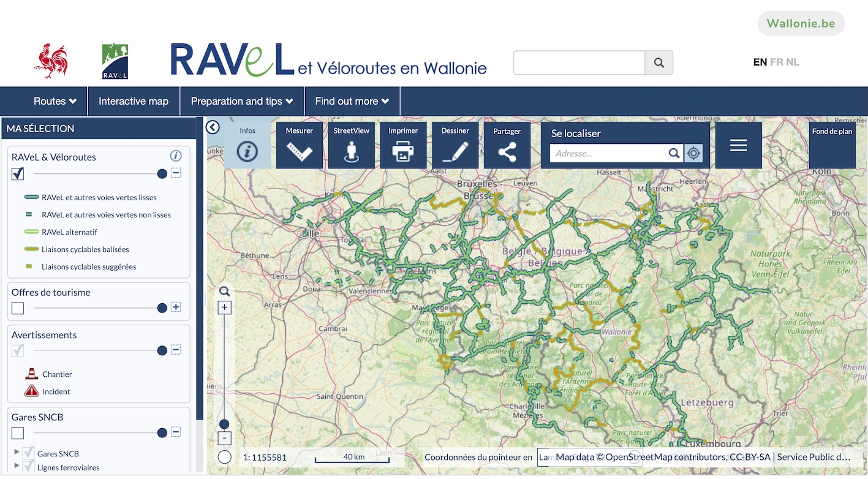
Task: Collapse the side panel with the arrow
Action: 213,127
